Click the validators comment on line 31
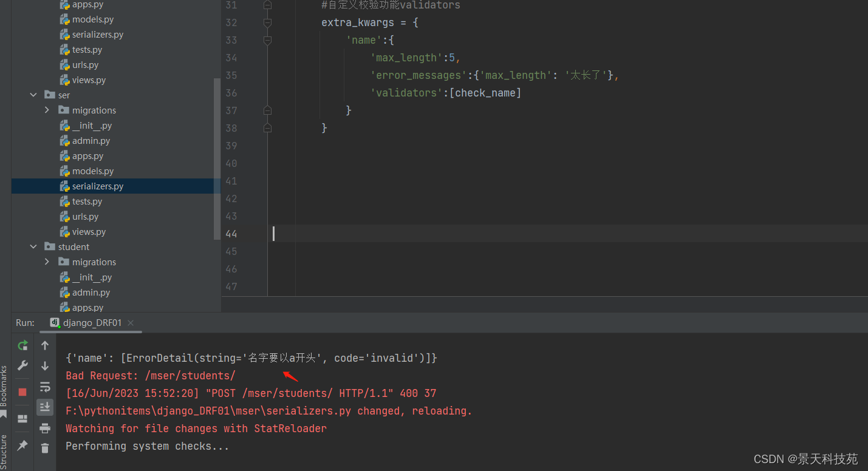Viewport: 868px width, 471px height. [391, 5]
